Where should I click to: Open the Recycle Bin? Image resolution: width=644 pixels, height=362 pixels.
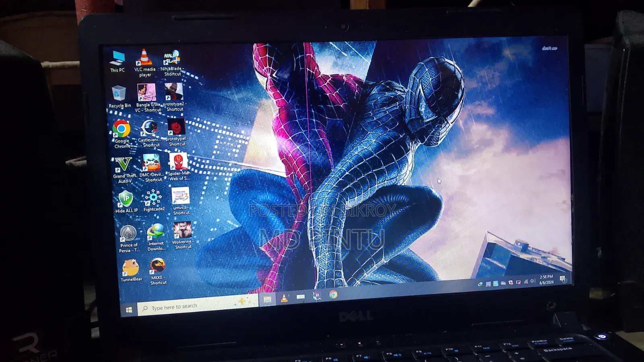pyautogui.click(x=120, y=97)
